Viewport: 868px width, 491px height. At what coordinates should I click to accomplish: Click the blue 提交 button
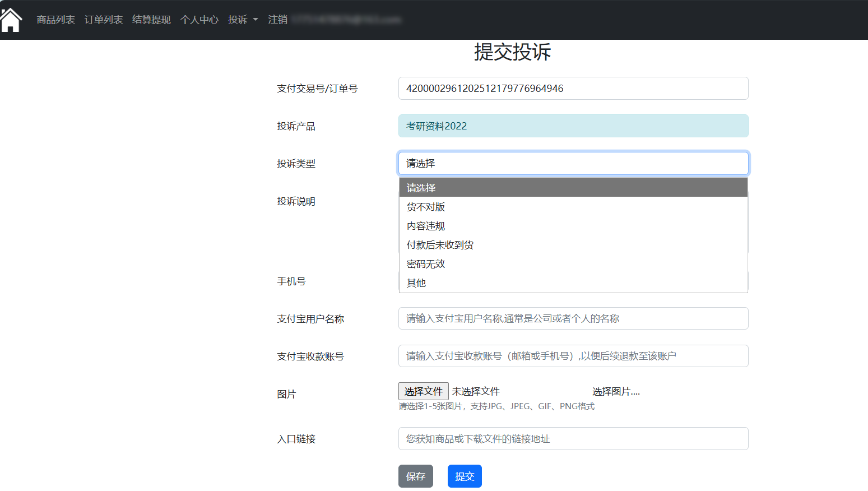click(464, 476)
